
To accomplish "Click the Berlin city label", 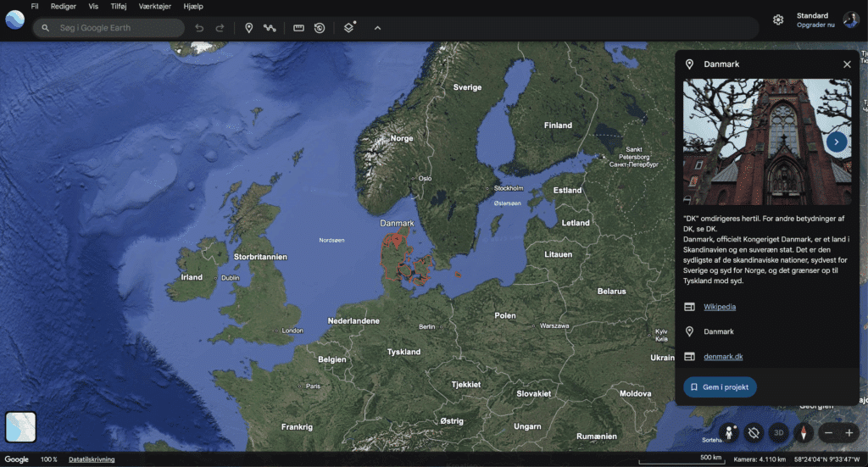I will click(427, 326).
